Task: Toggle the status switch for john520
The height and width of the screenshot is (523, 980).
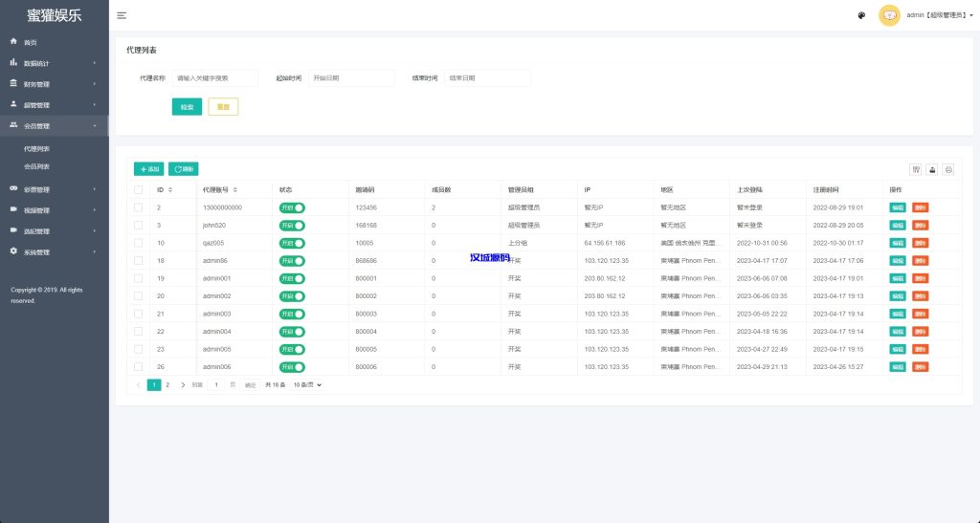Action: (292, 225)
